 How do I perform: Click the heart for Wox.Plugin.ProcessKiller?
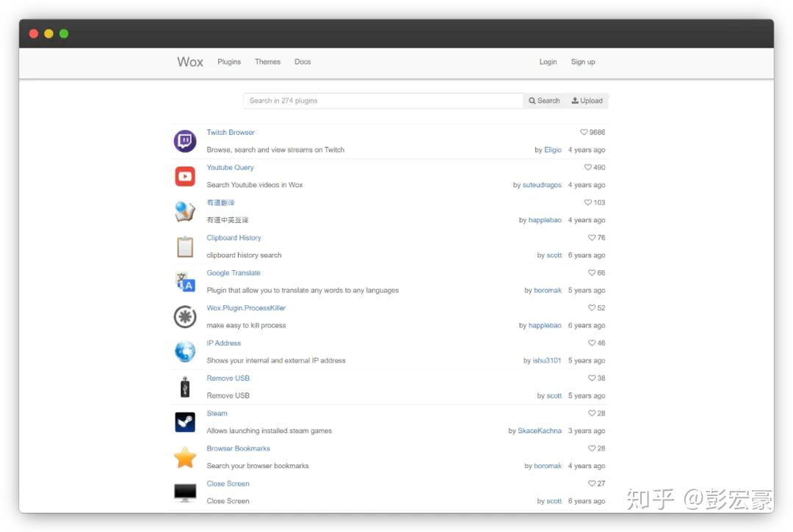(x=592, y=307)
